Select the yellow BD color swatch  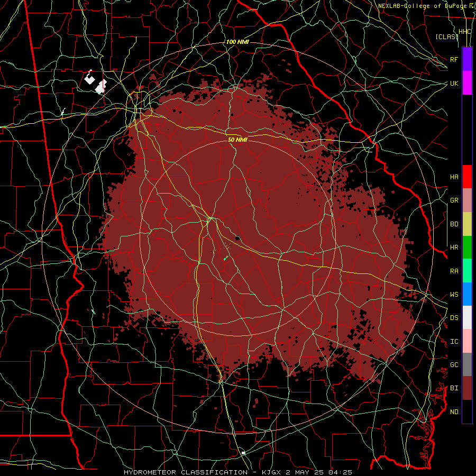pyautogui.click(x=467, y=224)
